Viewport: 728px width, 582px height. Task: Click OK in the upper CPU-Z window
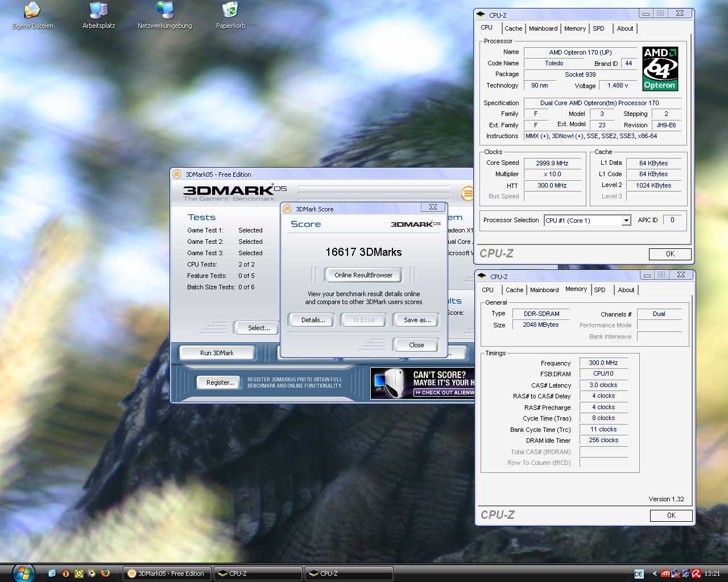click(670, 254)
